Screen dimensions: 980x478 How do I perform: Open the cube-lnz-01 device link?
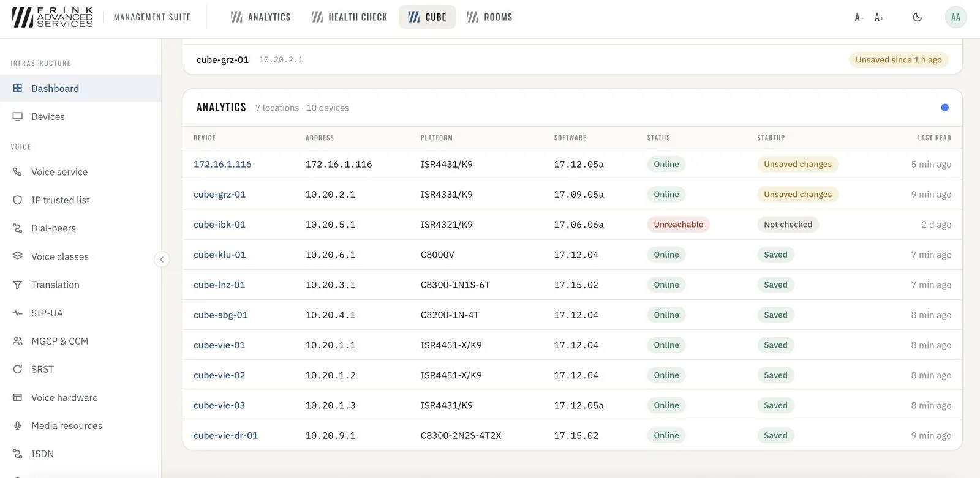pos(219,285)
